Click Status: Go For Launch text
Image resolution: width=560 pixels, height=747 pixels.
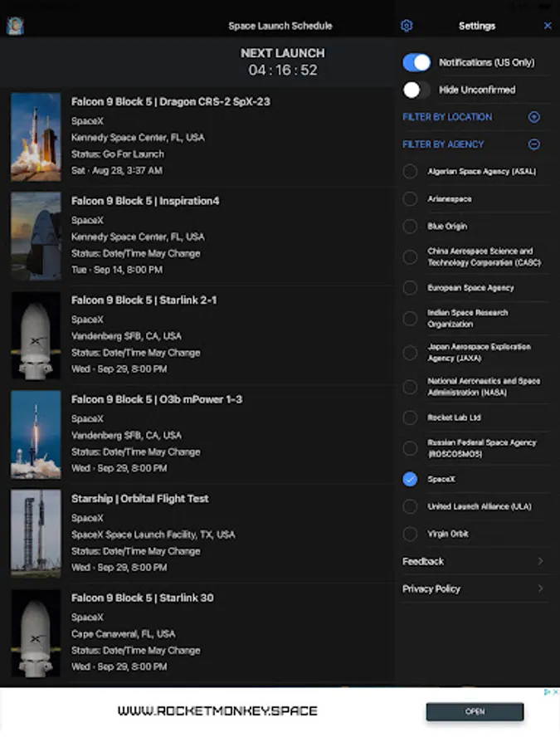(118, 154)
